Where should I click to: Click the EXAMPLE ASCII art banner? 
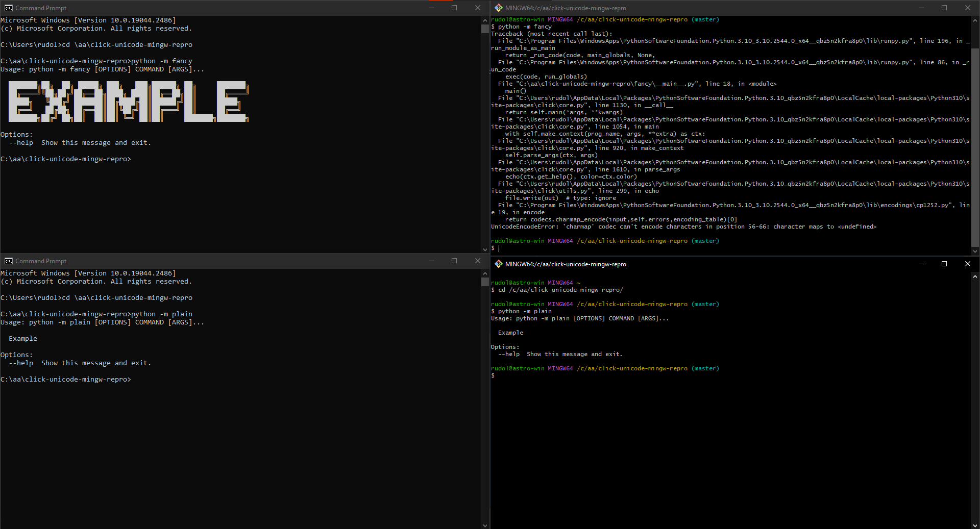coord(129,102)
